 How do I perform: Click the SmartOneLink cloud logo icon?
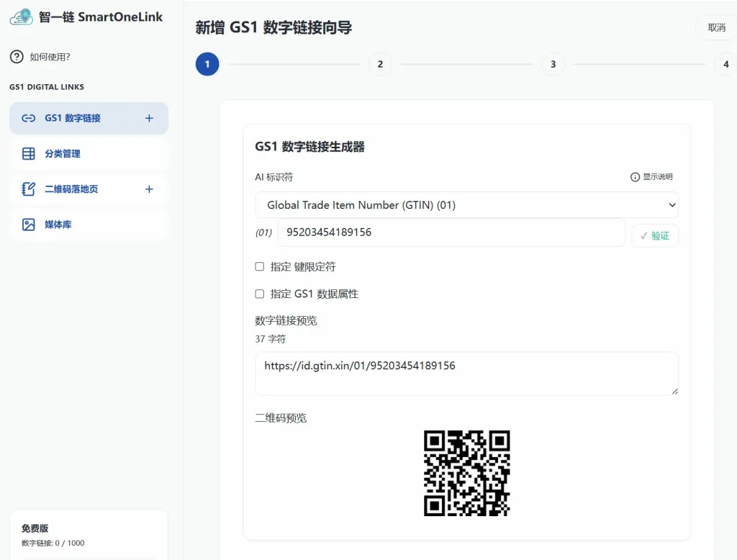coord(21,17)
